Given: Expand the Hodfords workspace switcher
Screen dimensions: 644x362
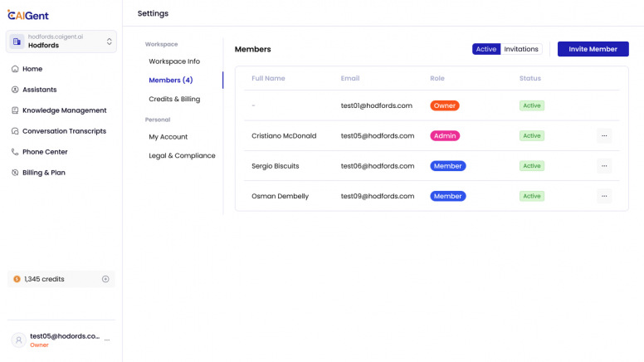Looking at the screenshot, I should pyautogui.click(x=109, y=42).
